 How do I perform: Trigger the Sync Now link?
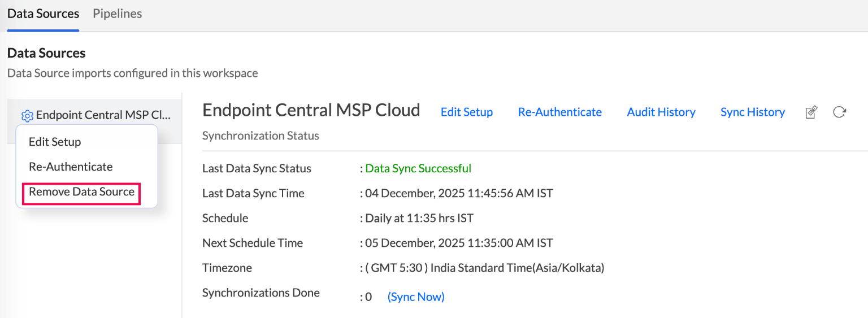[416, 297]
